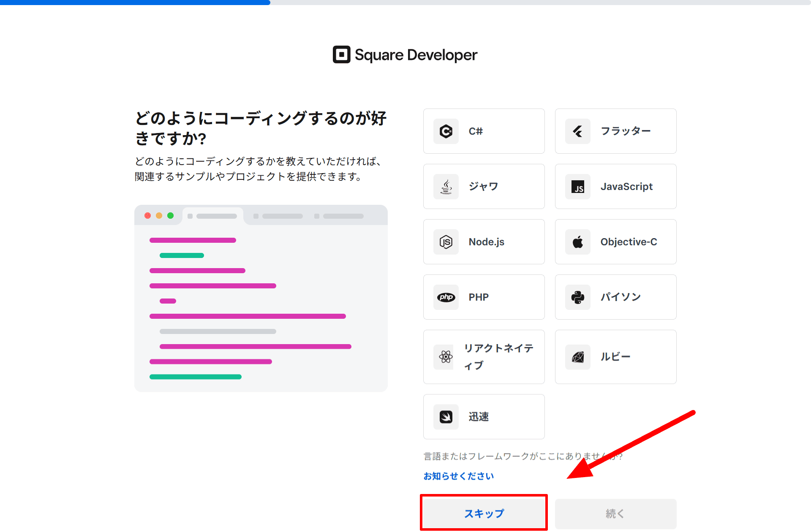The image size is (811, 532).
Task: Open the お知らせください link
Action: [459, 476]
